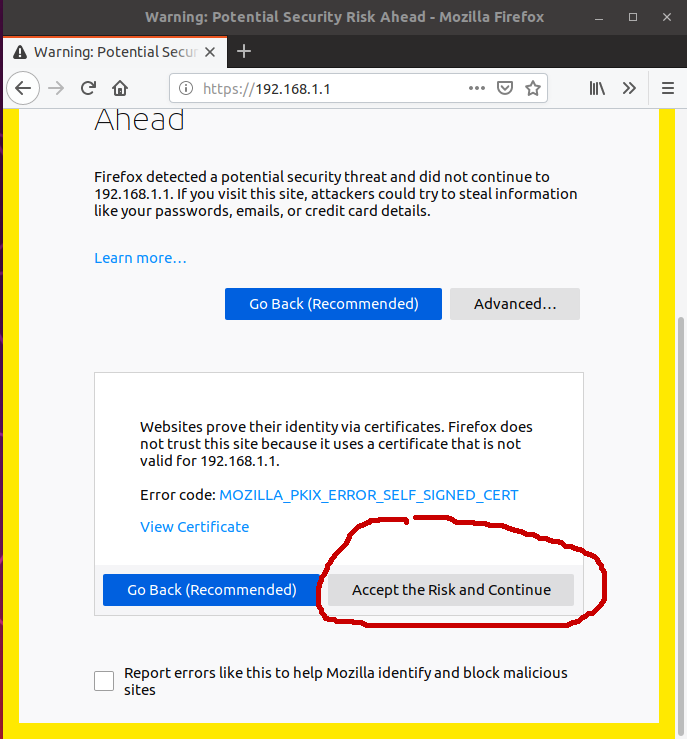
Task: Open the Library bookmarks panel
Action: coord(597,88)
